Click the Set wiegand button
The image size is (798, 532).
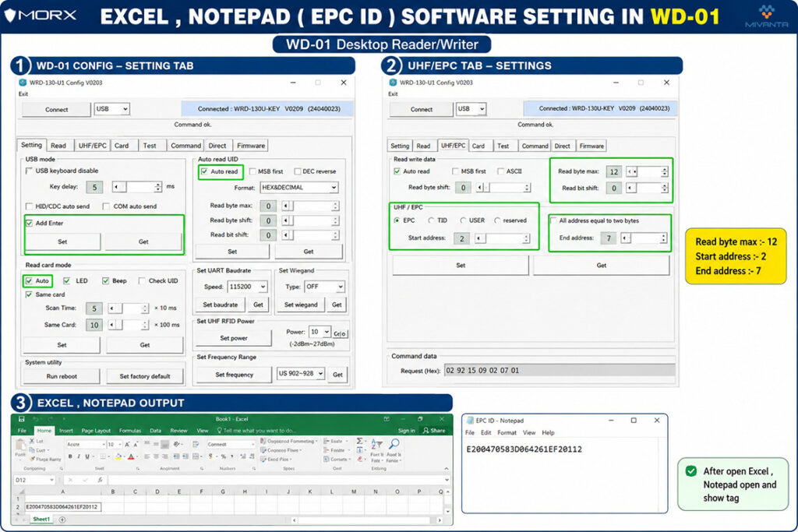(301, 305)
